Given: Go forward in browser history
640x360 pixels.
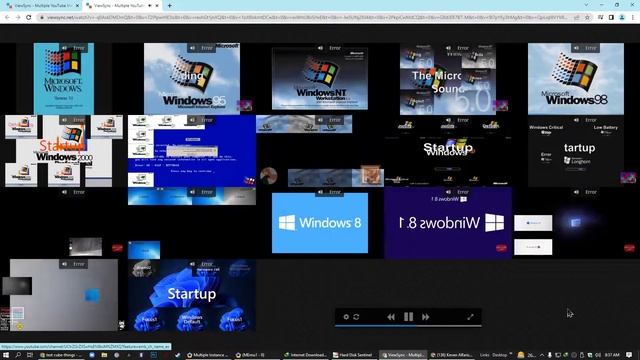Looking at the screenshot, I should pos(18,18).
